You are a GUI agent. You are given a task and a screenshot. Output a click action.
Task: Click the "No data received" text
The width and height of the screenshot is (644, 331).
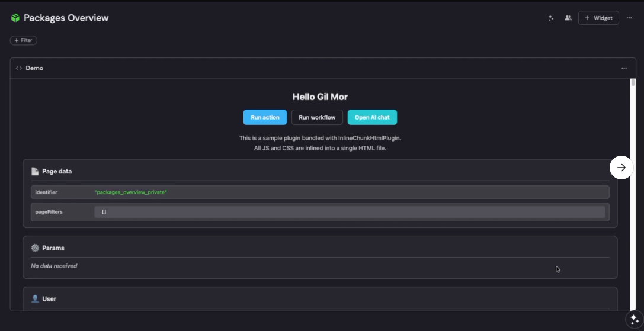(x=54, y=266)
